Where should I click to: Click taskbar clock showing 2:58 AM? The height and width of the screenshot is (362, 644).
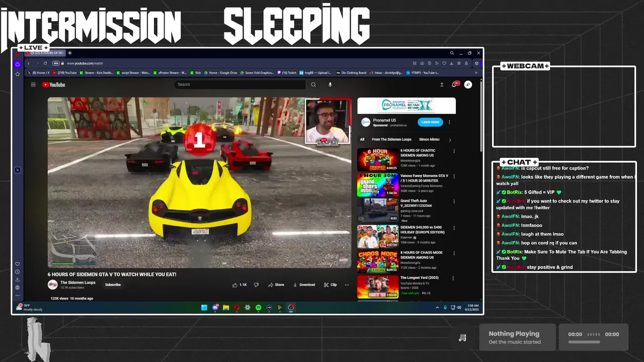pos(472,307)
